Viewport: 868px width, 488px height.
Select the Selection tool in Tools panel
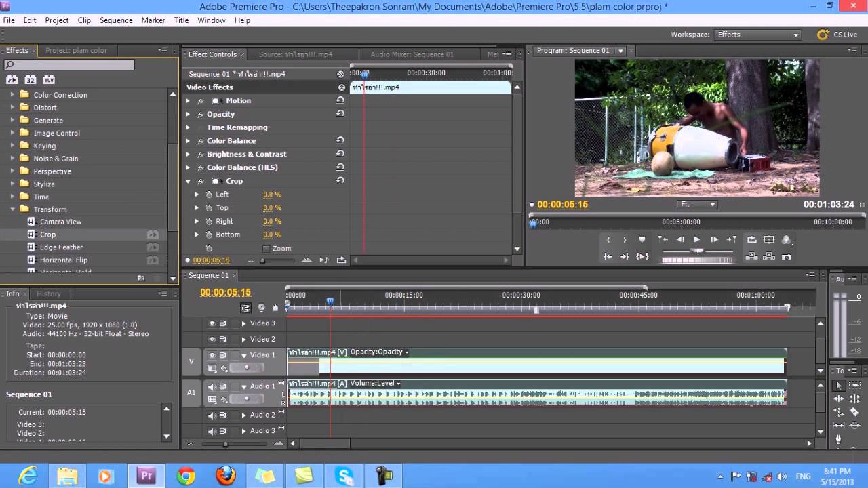pos(839,385)
